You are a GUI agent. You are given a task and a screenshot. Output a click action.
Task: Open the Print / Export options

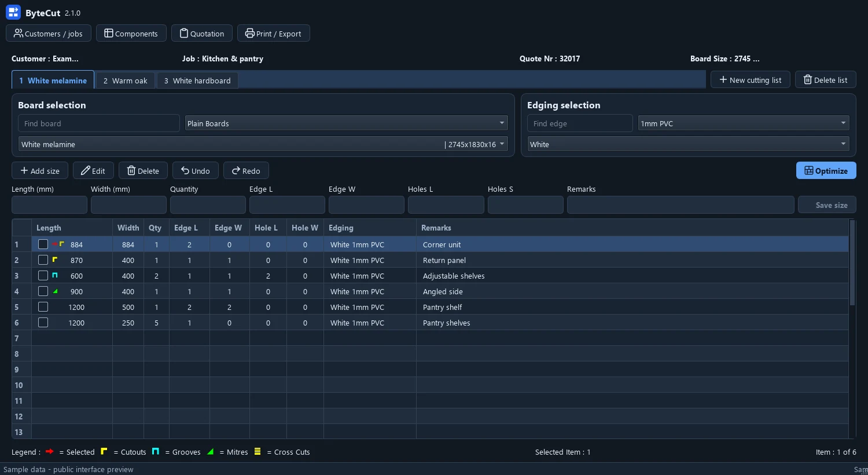point(274,33)
